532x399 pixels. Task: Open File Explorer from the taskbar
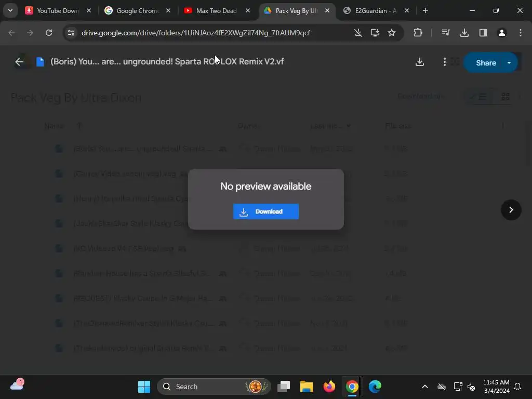(x=307, y=387)
